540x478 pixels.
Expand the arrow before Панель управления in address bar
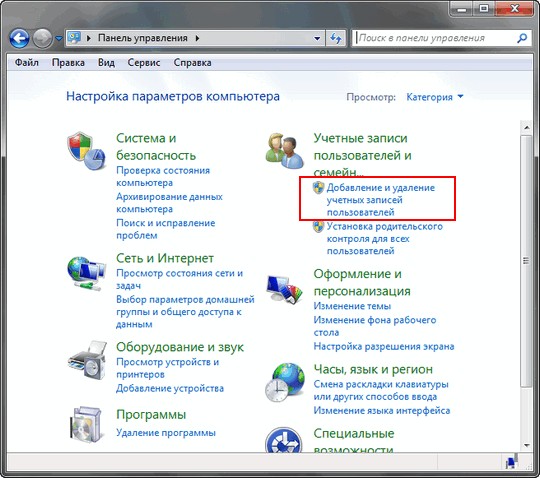tap(89, 38)
